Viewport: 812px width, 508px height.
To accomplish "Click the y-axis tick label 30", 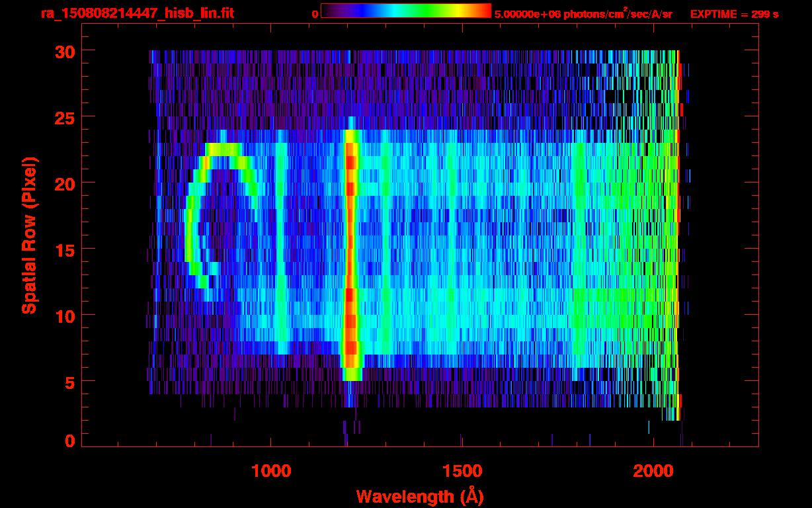I will (x=64, y=51).
